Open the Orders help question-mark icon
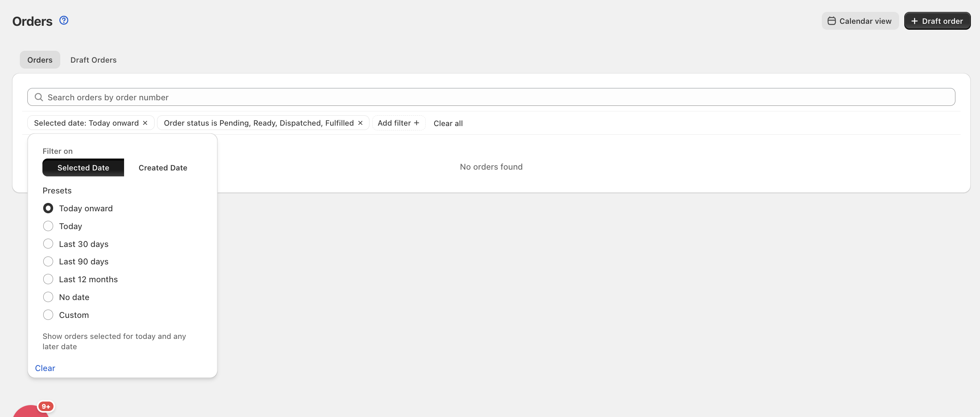The image size is (980, 417). pos(64,20)
